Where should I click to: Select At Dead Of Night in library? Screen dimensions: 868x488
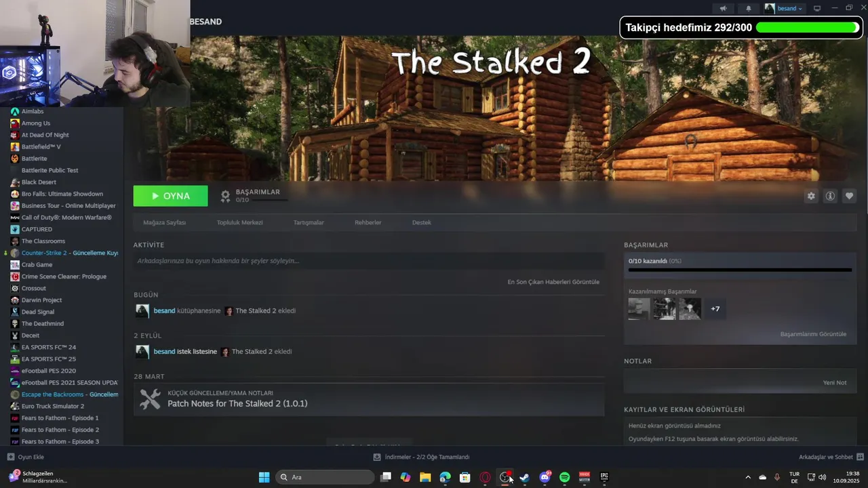pos(45,135)
